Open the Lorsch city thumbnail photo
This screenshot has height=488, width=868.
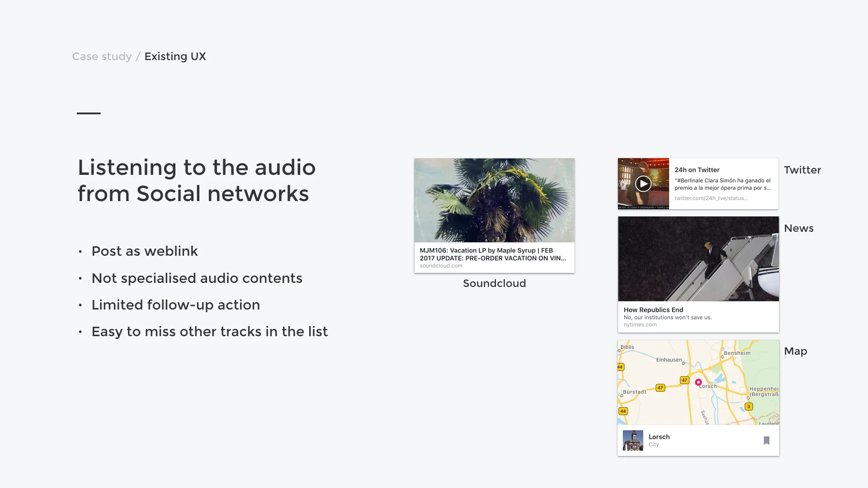pyautogui.click(x=633, y=441)
